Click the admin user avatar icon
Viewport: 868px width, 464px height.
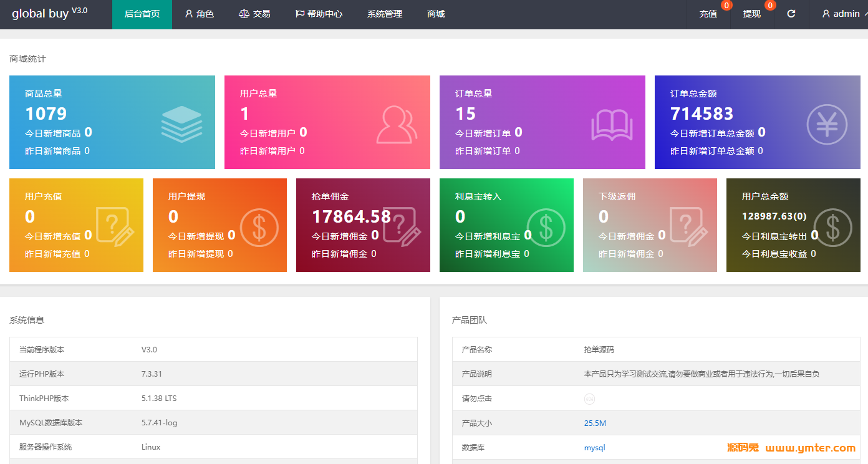point(826,14)
